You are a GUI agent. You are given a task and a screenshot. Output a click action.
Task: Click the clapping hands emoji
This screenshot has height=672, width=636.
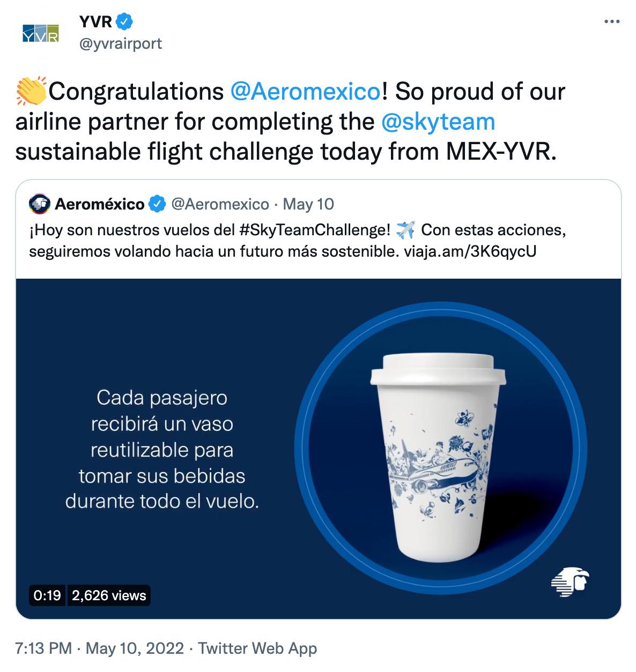32,92
